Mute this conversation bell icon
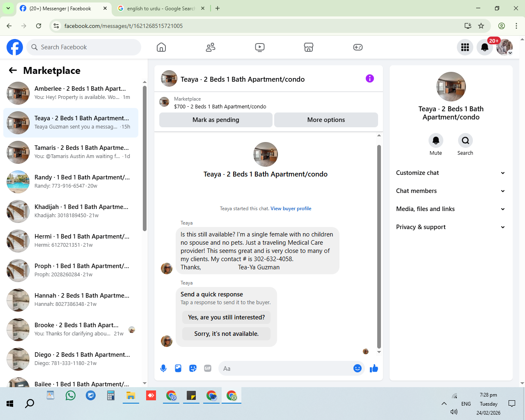The height and width of the screenshot is (420, 525). [436, 140]
